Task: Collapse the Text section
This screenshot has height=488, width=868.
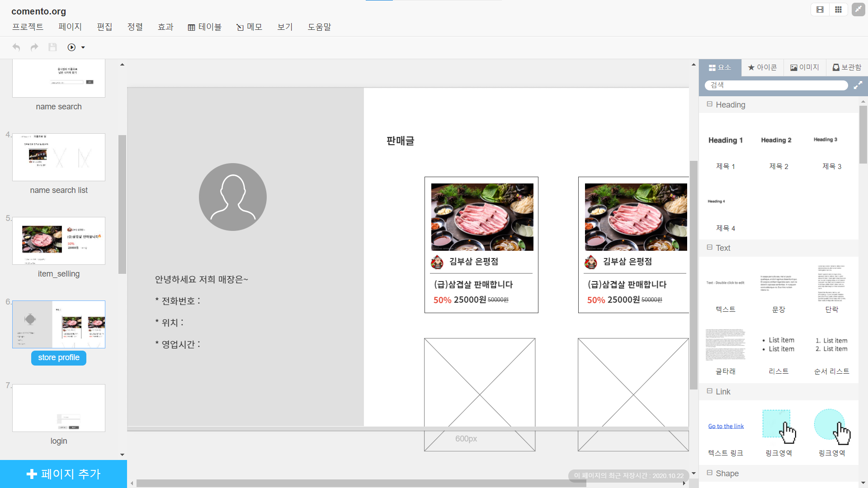Action: (709, 248)
